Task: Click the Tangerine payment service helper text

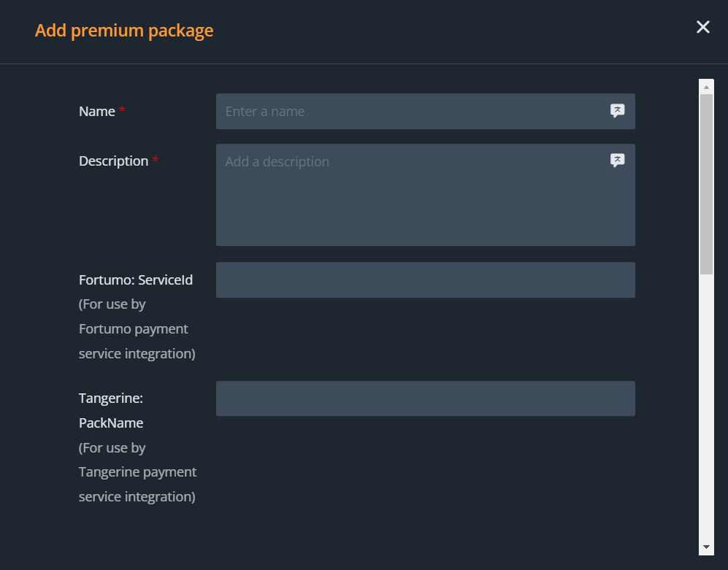Action: pos(137,472)
